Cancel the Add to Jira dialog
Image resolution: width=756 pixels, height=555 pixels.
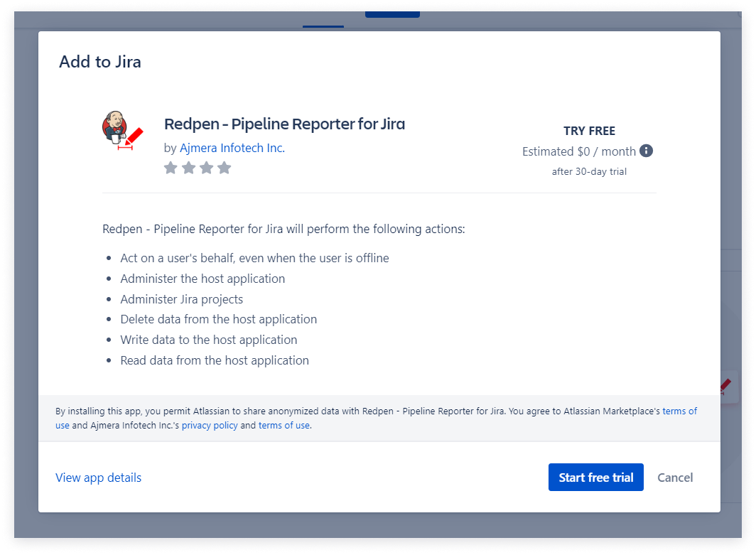click(x=674, y=478)
